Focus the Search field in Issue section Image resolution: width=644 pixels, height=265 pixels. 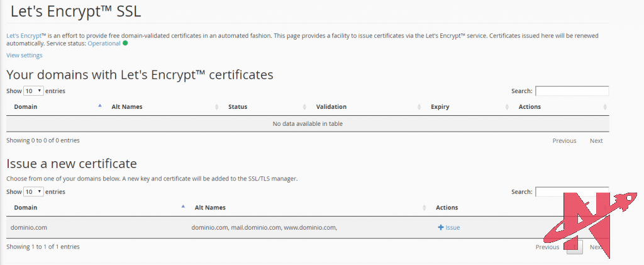pos(571,192)
